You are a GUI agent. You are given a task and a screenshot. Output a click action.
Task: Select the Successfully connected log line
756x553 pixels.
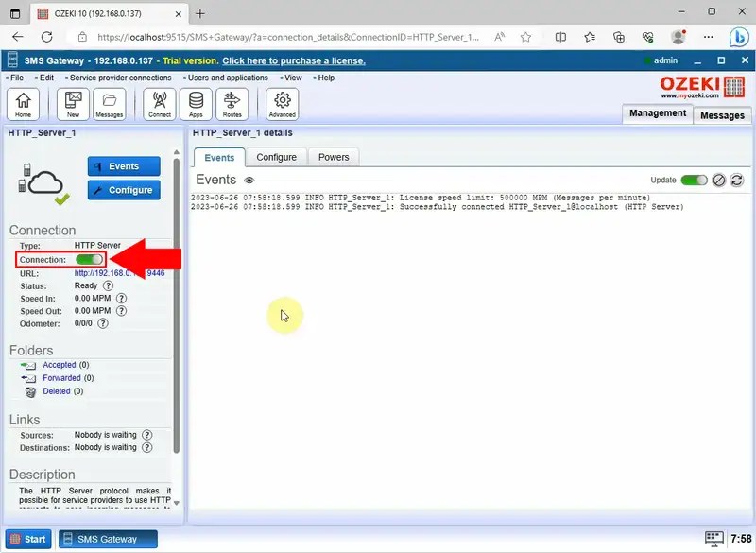click(x=437, y=207)
